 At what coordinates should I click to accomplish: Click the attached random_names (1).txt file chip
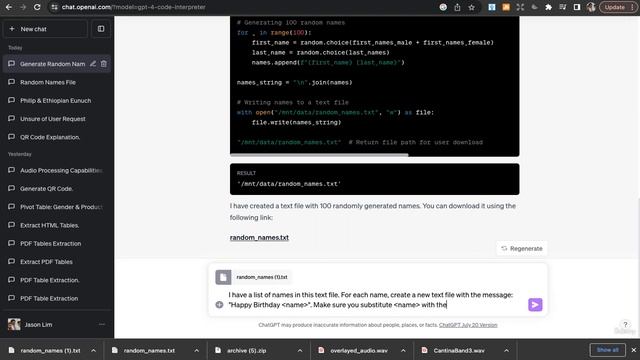point(253,277)
